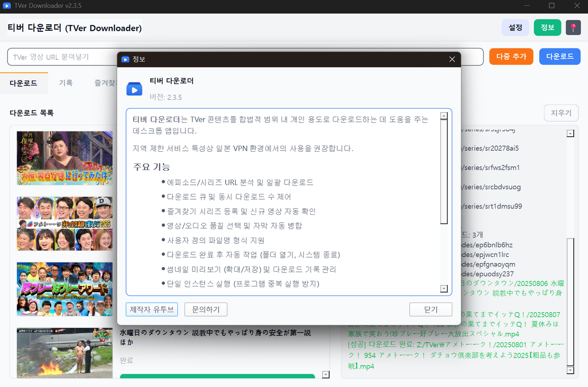
Task: Click 버전: 2.3.5 text in dialog
Action: pos(166,97)
